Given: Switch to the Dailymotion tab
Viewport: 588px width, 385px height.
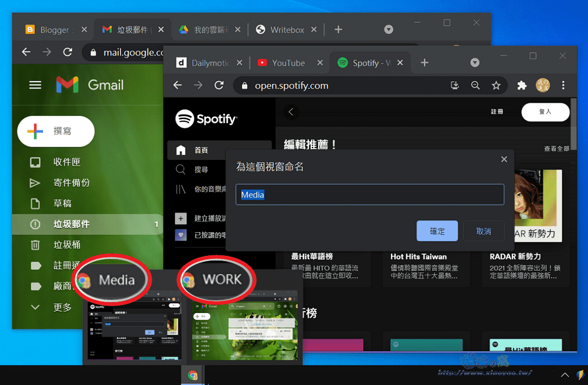Looking at the screenshot, I should (x=210, y=63).
